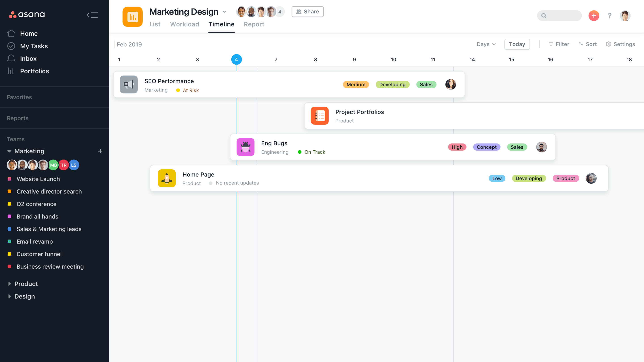
Task: Click the TR member avatar
Action: click(64, 165)
